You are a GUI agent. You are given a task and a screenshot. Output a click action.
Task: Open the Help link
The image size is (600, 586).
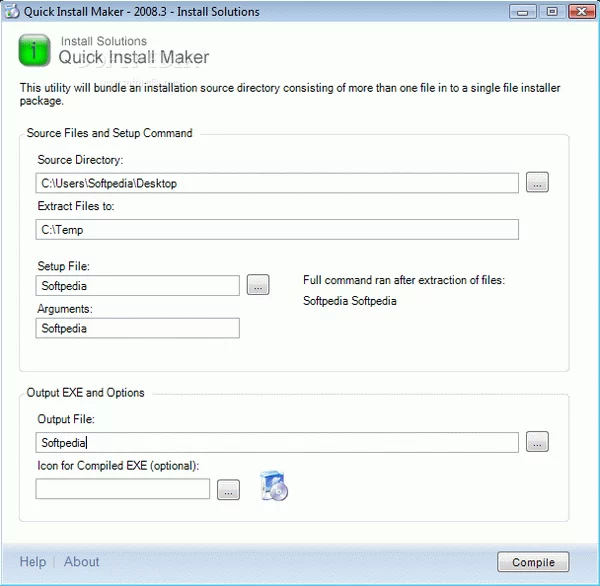click(x=33, y=562)
